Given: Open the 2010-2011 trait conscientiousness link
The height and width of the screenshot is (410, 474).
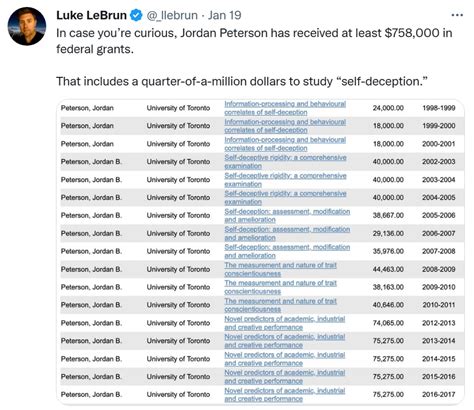Looking at the screenshot, I should click(x=280, y=305).
